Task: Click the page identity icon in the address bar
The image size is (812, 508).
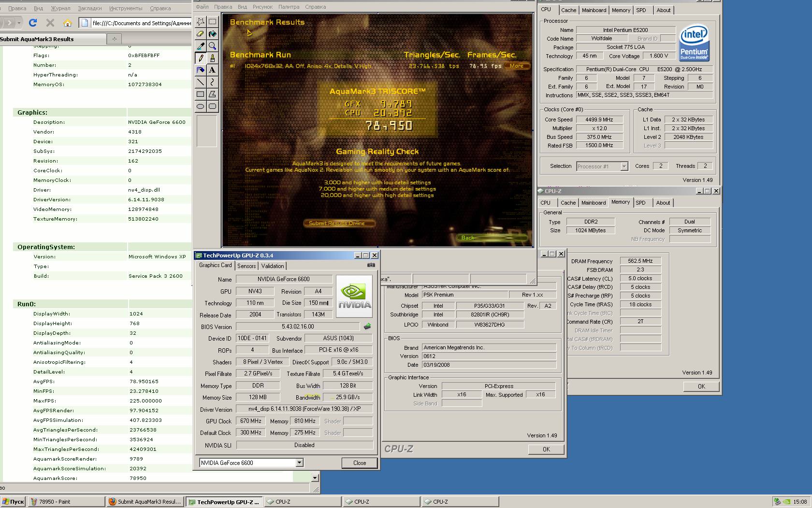Action: pos(85,23)
